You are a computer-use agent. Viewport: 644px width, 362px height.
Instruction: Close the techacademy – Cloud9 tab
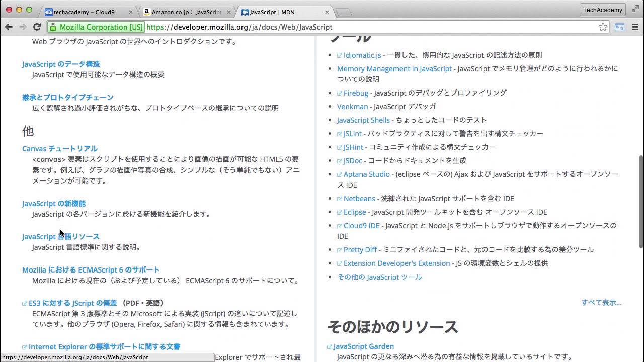click(x=131, y=12)
